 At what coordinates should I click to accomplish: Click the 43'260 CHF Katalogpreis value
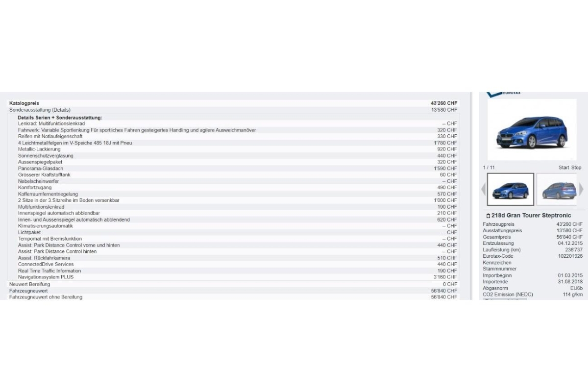coord(444,103)
